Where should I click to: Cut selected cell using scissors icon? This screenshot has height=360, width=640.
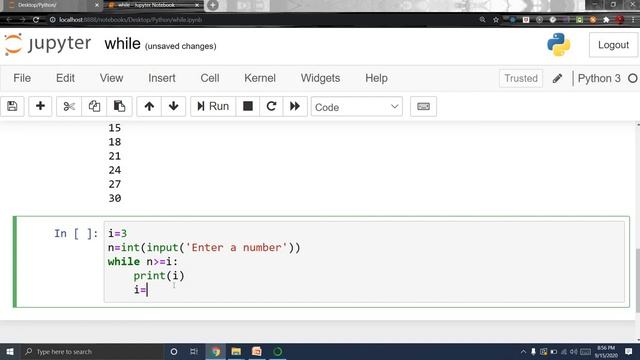[x=69, y=107]
